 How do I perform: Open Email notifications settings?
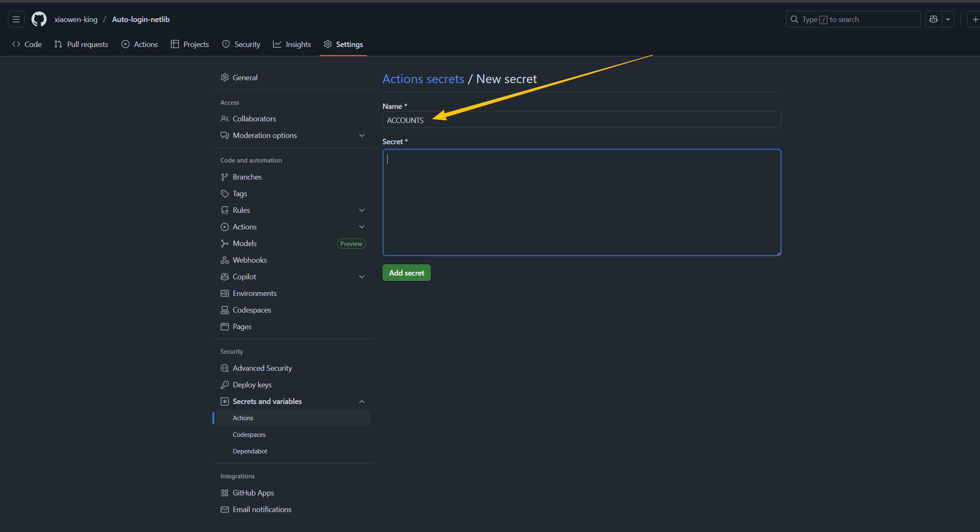262,510
